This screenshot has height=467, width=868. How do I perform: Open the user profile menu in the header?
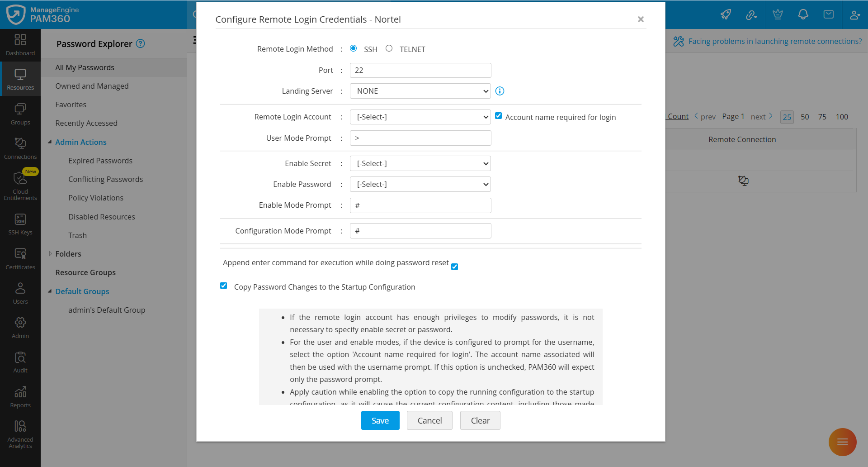point(855,14)
